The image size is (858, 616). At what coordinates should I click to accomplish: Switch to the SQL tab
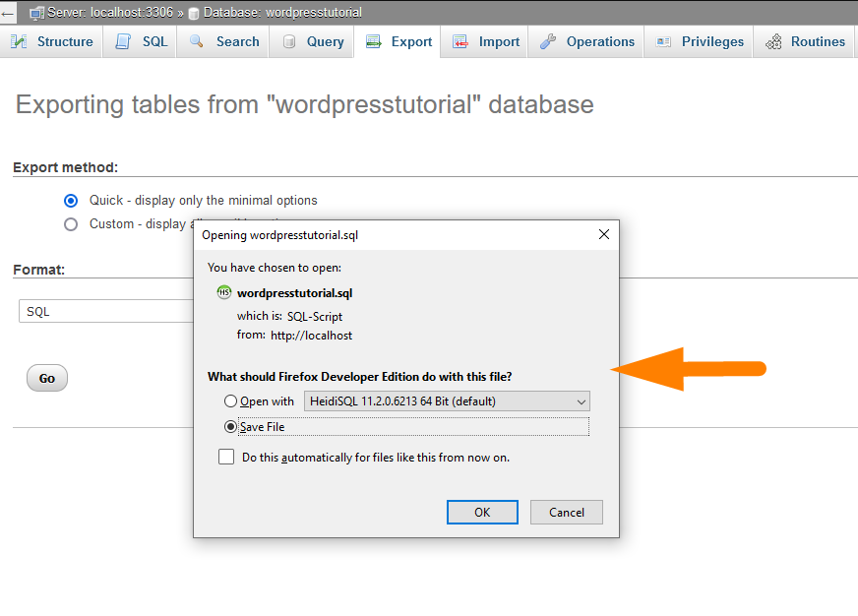pyautogui.click(x=142, y=41)
